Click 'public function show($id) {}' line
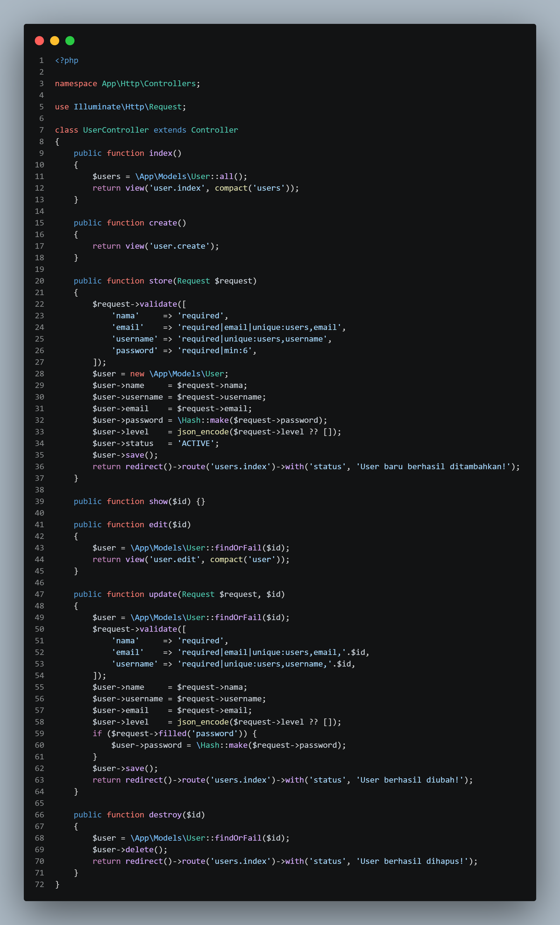The width and height of the screenshot is (560, 925). (140, 502)
